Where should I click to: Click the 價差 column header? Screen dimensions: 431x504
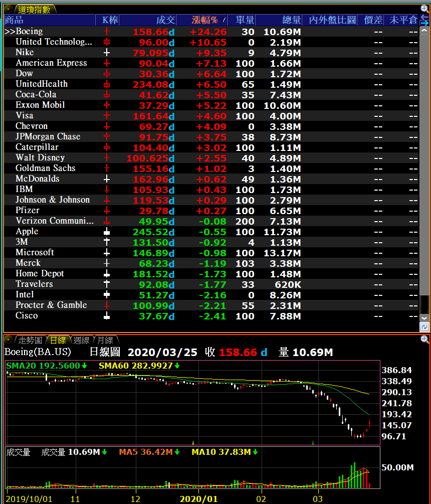click(371, 20)
